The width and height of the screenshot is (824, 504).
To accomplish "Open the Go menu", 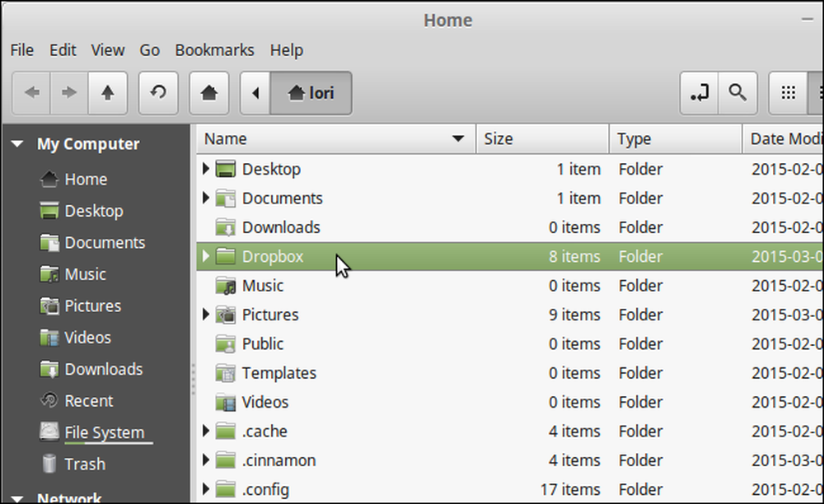I will coord(149,50).
